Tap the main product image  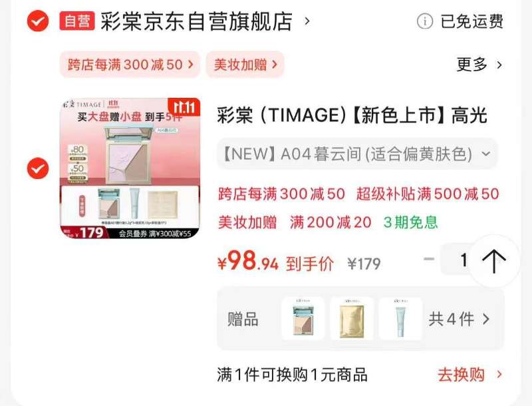pos(130,168)
